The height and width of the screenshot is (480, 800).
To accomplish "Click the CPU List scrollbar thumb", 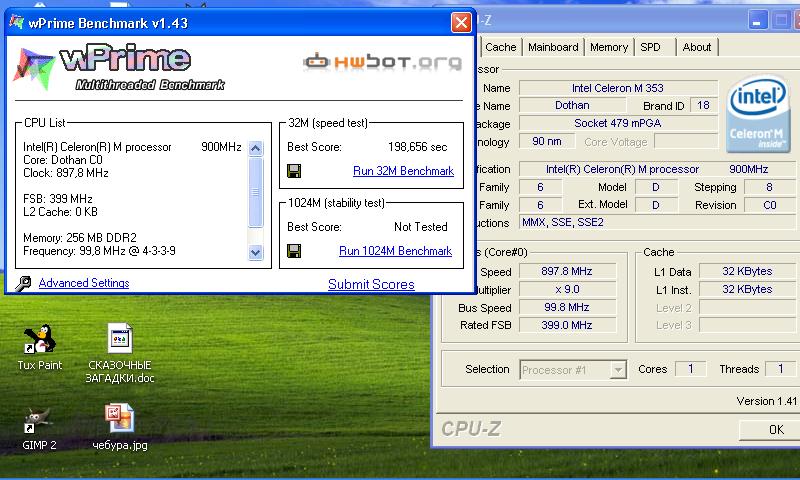I will [256, 192].
